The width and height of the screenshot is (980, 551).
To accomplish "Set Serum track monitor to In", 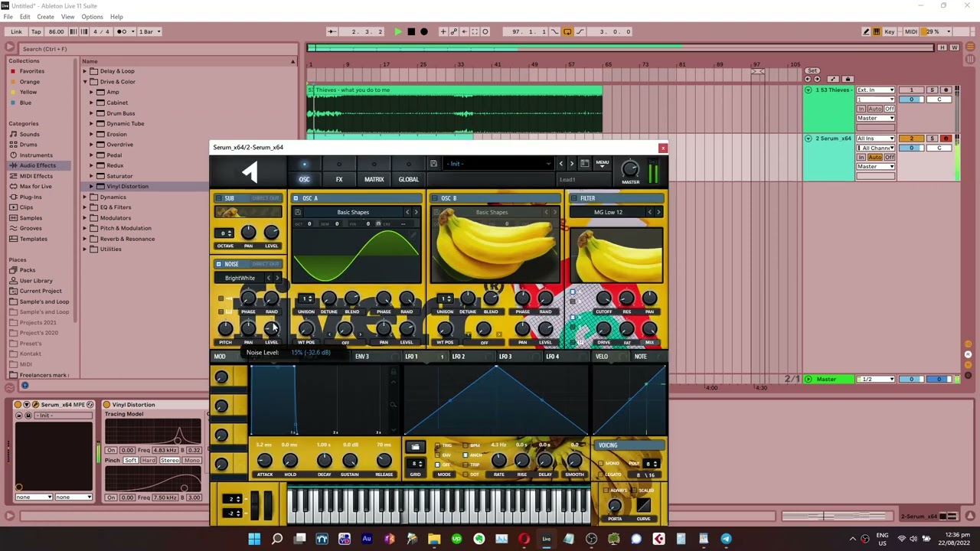I will pyautogui.click(x=861, y=157).
